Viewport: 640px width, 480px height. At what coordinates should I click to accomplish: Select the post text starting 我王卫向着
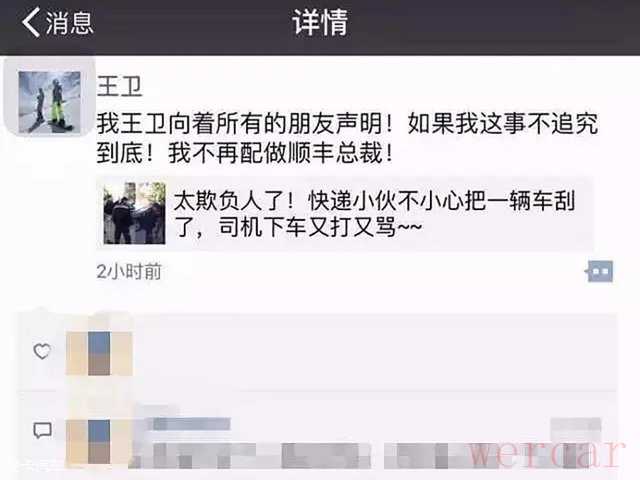(x=347, y=138)
